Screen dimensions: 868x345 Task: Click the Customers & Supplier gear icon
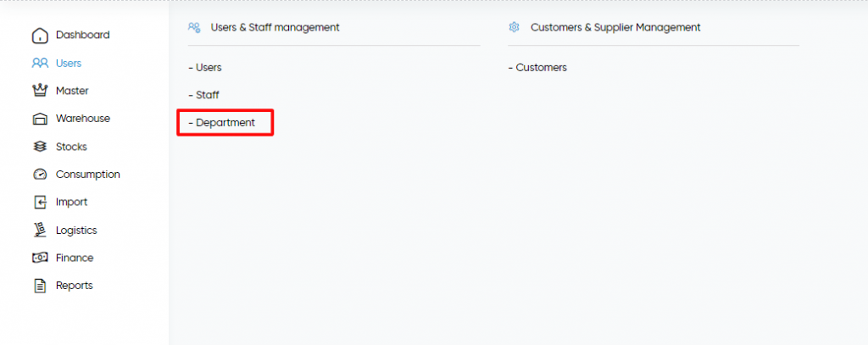point(515,27)
